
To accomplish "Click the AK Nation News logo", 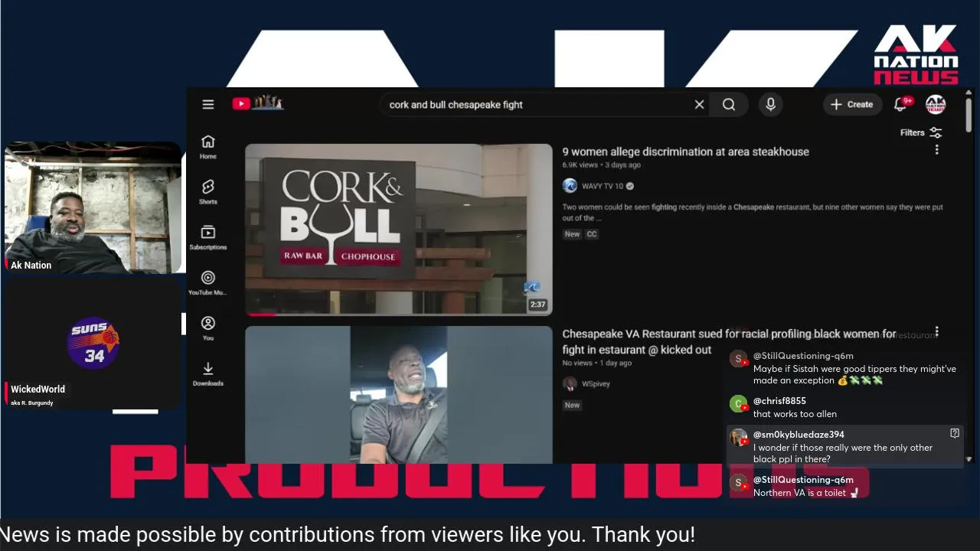I will (916, 54).
